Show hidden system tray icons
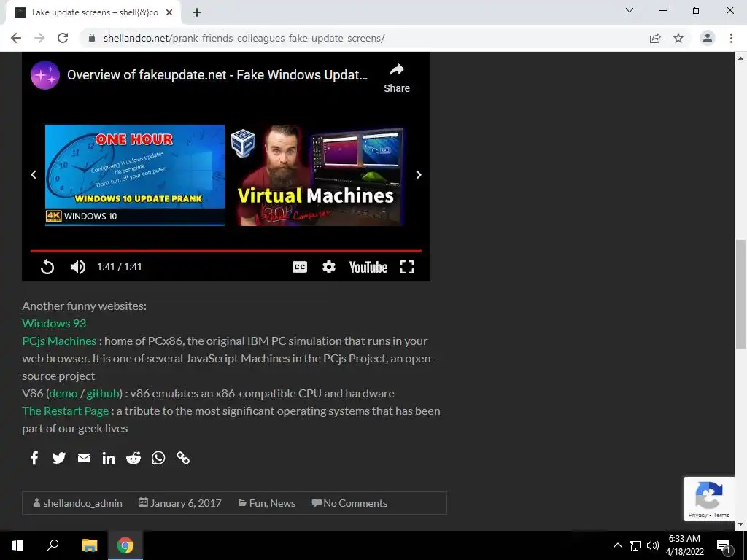Screen dimensions: 747x560 click(617, 545)
